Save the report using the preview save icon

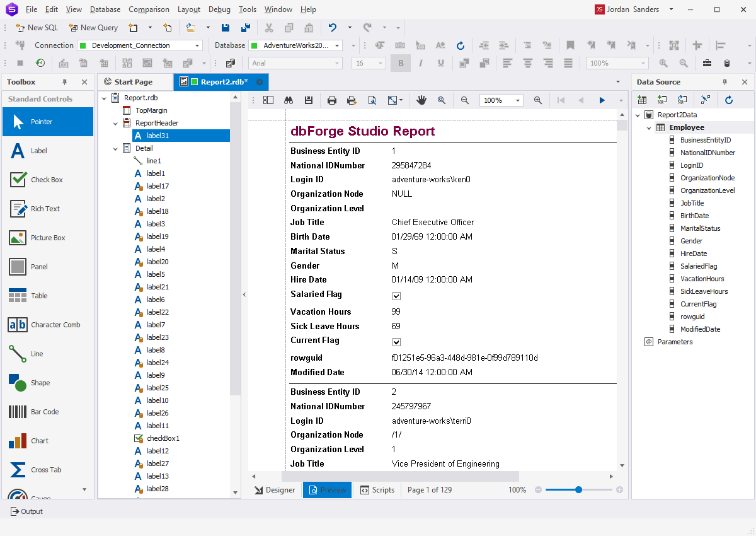coord(308,100)
